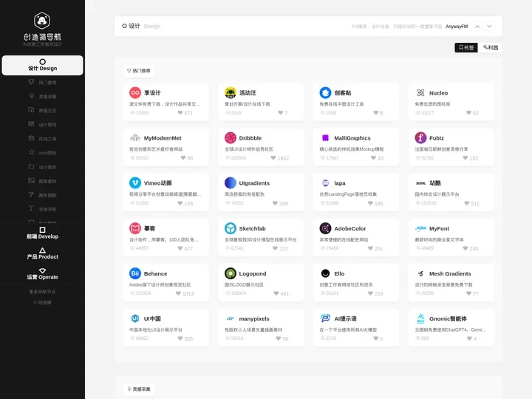
Task: Click the panda logo at the sidebar top
Action: (x=42, y=21)
